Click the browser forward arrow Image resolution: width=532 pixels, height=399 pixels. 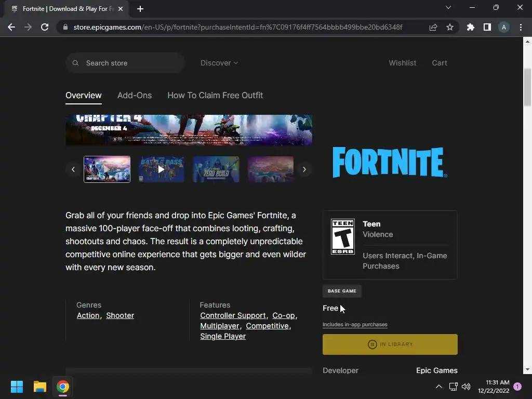28,27
